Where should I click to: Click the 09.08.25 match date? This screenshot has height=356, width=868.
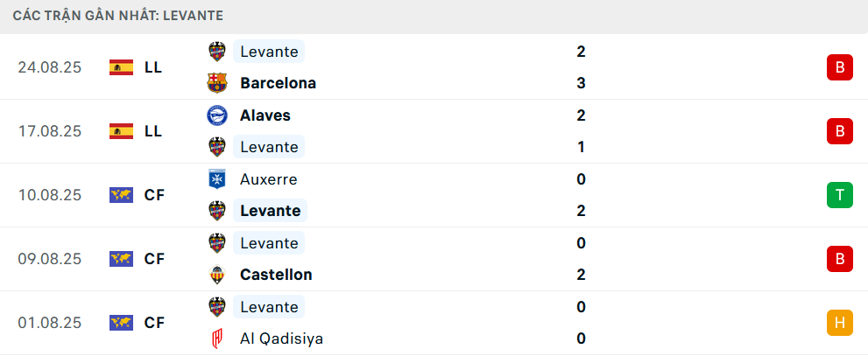[49, 259]
